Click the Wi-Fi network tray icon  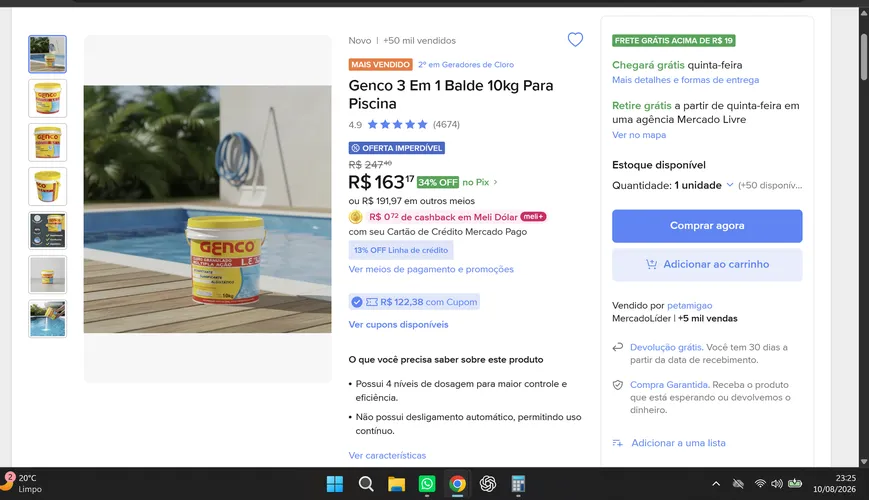click(x=760, y=484)
